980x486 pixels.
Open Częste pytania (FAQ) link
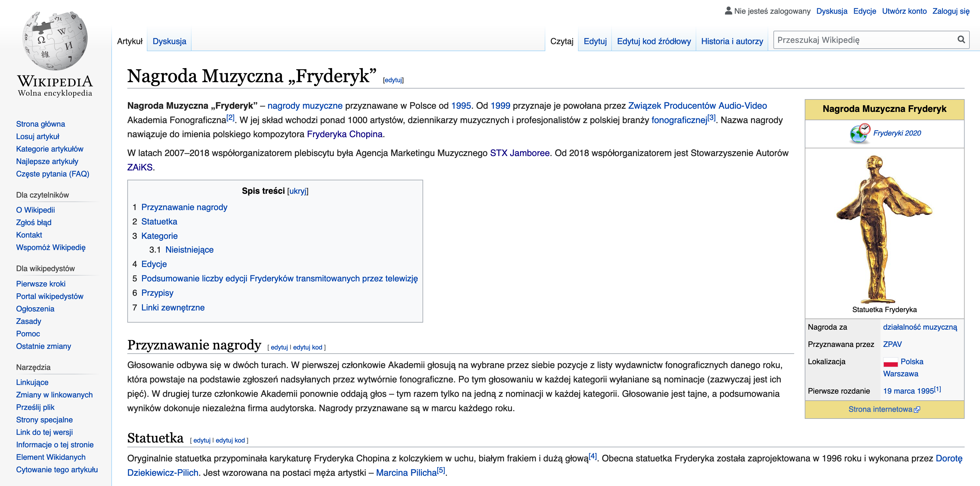click(52, 174)
